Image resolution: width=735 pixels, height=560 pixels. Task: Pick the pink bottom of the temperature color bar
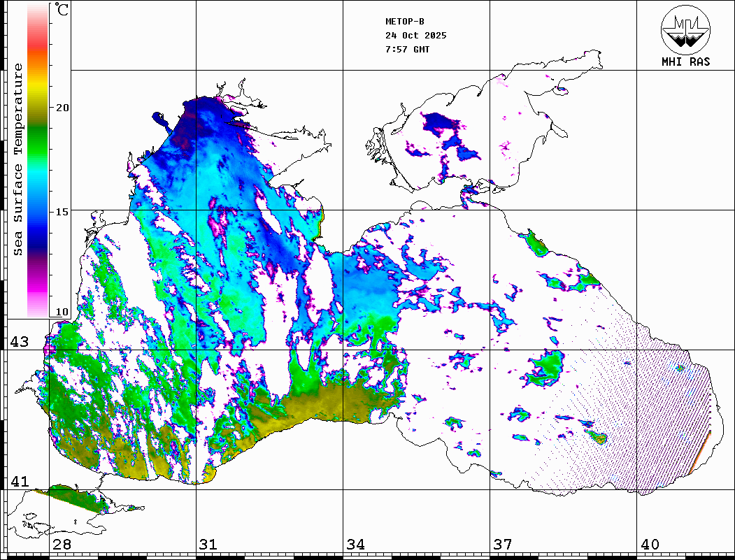[x=38, y=304]
